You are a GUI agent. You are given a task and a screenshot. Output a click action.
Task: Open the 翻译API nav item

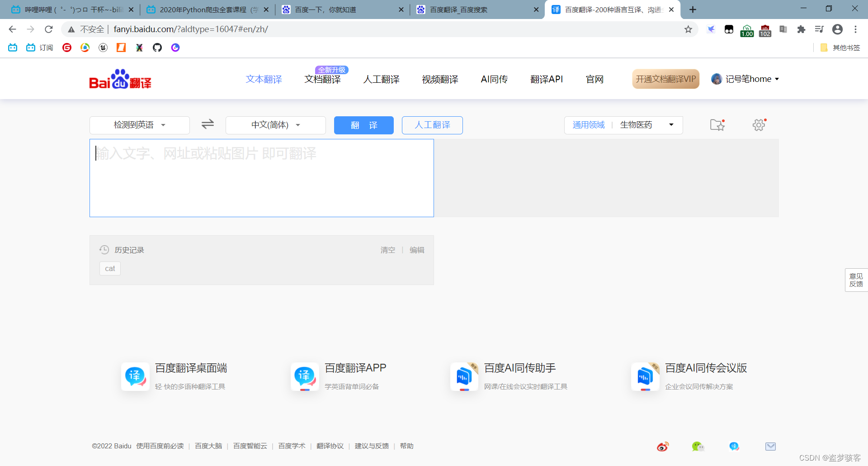(547, 79)
